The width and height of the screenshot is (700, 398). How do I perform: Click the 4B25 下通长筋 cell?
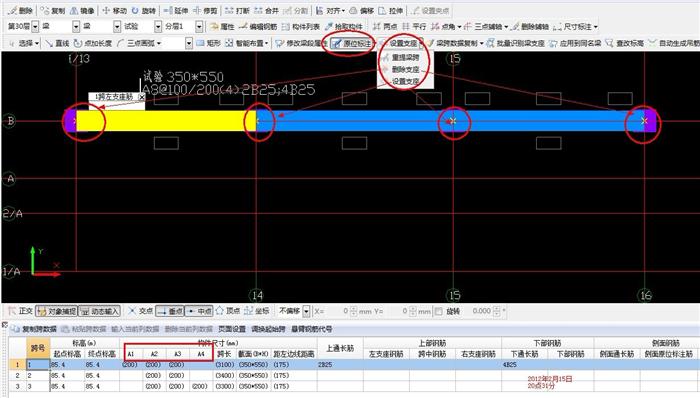point(525,365)
